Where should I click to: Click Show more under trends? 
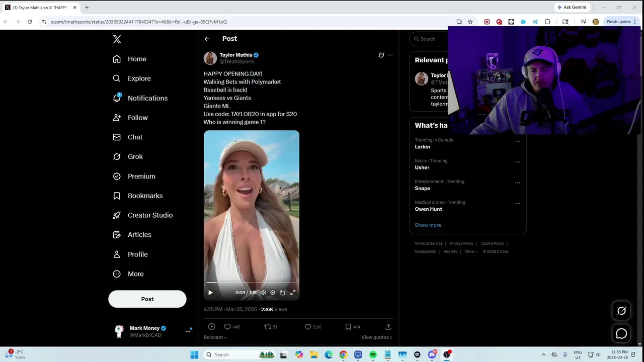[x=428, y=225]
